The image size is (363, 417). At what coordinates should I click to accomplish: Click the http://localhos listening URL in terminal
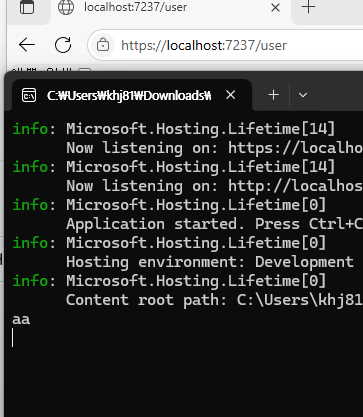tap(295, 186)
